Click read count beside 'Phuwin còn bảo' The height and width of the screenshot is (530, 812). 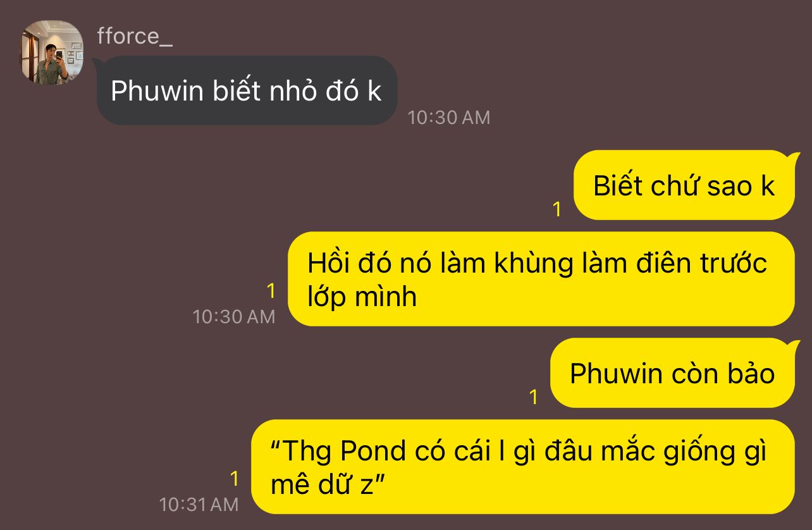point(533,397)
